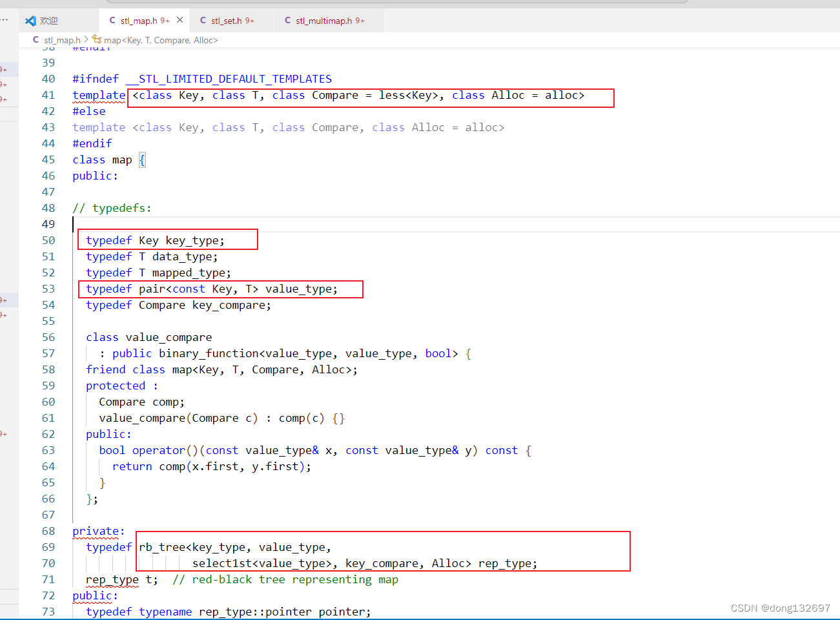Click line number 41 in the gutter
The height and width of the screenshot is (620, 840).
[48, 95]
